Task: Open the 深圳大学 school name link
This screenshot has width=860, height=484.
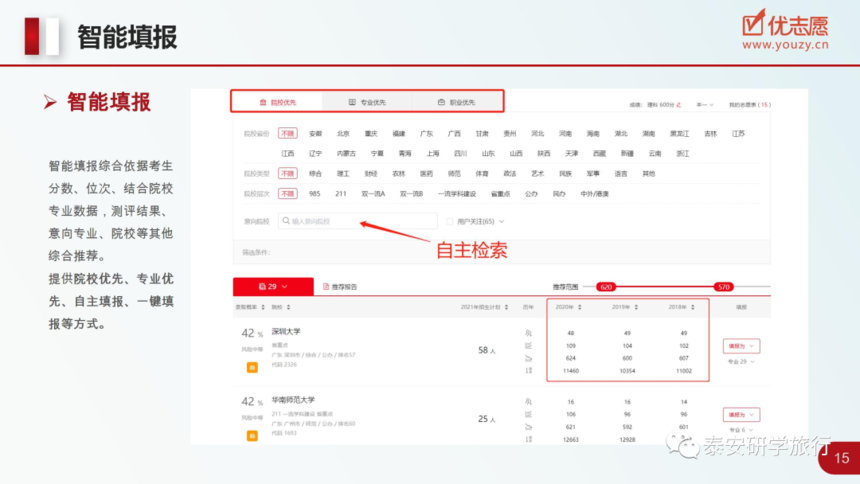Action: 286,331
